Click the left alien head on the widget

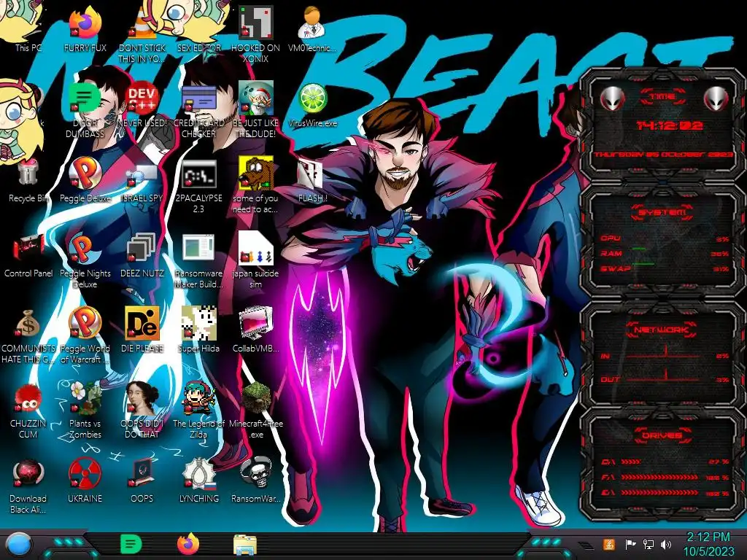612,98
